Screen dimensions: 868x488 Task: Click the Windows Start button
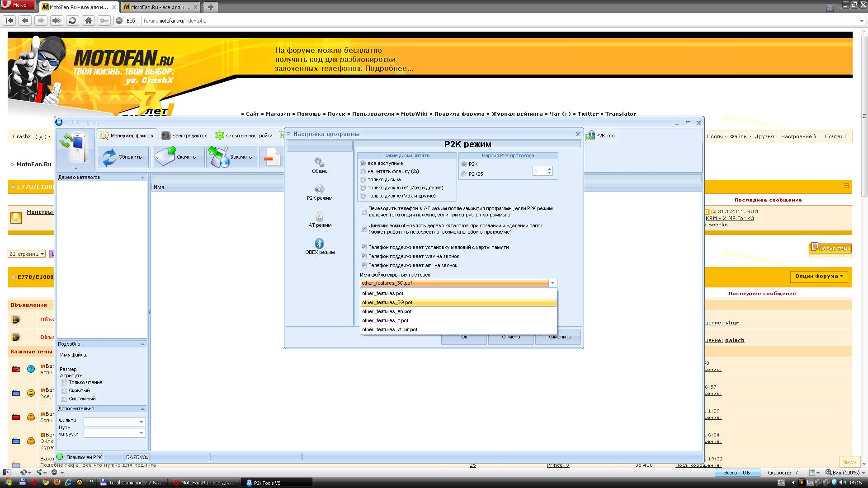(x=8, y=482)
